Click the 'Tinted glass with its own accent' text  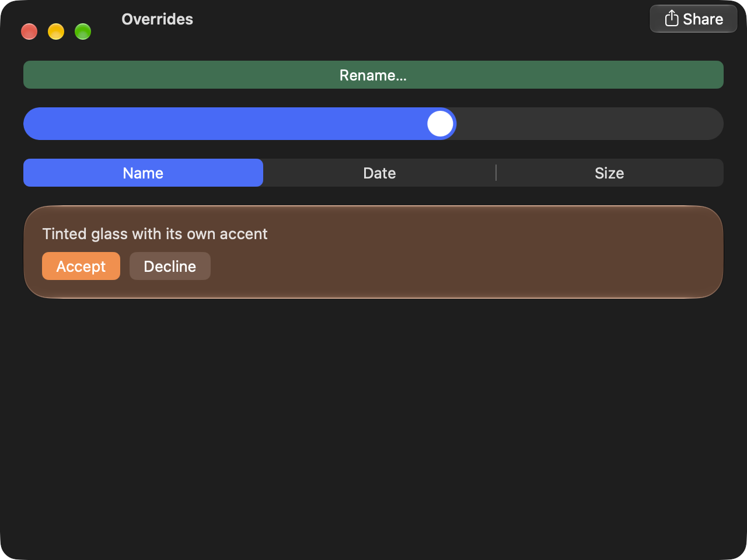click(155, 234)
